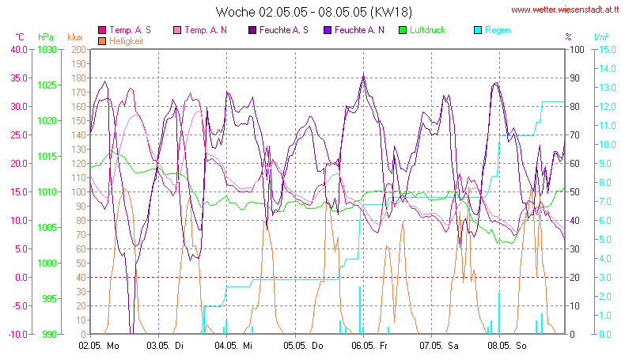625x364 pixels.
Task: Click the 25.0 temperature axis value
Action: point(19,135)
